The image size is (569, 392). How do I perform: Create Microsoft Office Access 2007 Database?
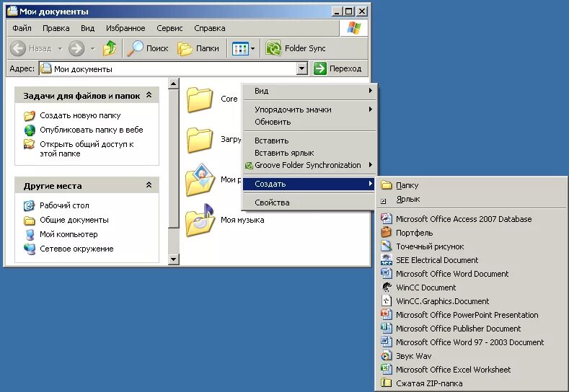[x=472, y=219]
